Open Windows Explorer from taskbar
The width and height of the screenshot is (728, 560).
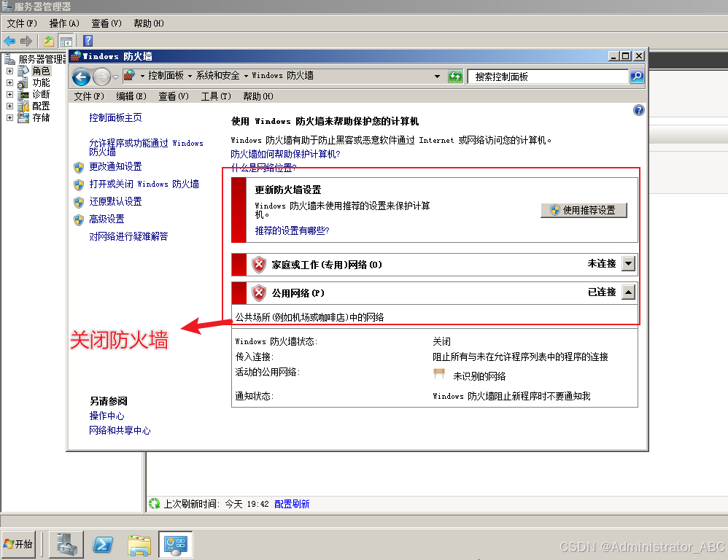[139, 544]
